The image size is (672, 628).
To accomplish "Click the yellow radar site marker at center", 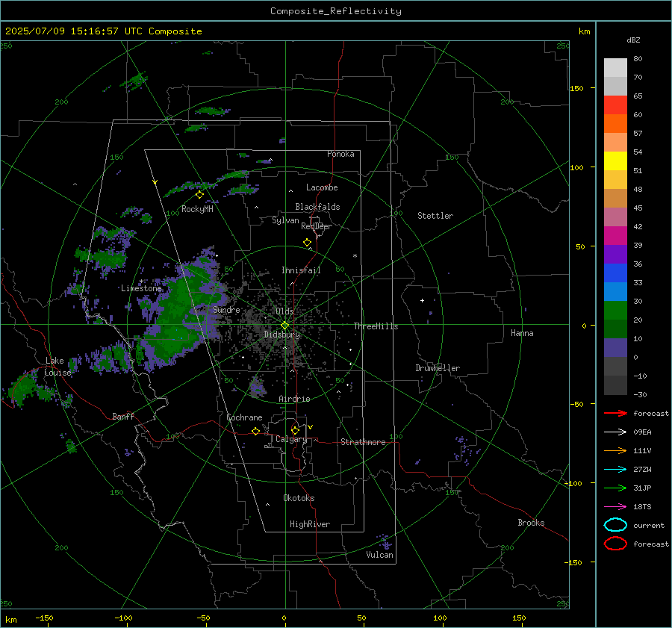I will point(285,325).
